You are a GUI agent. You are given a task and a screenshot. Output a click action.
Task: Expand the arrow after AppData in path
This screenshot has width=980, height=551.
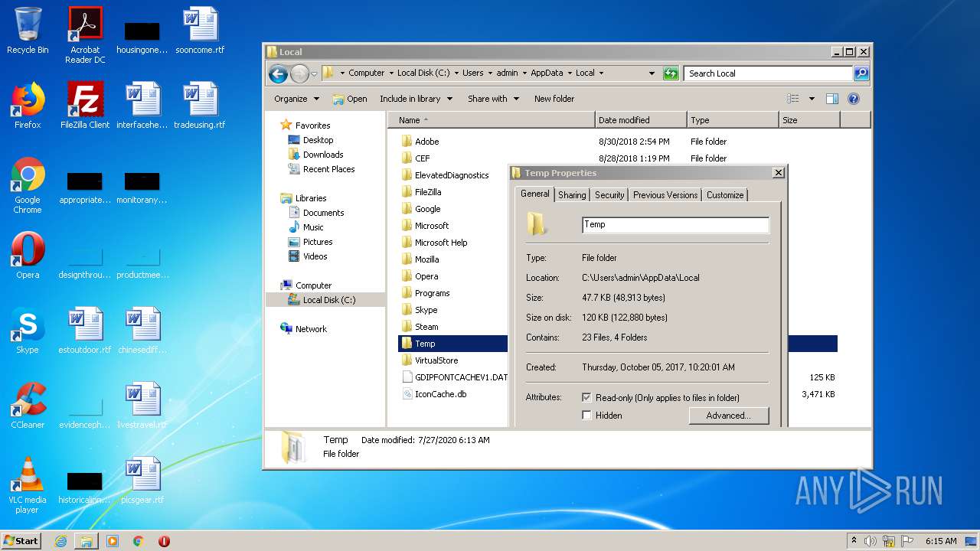point(569,73)
